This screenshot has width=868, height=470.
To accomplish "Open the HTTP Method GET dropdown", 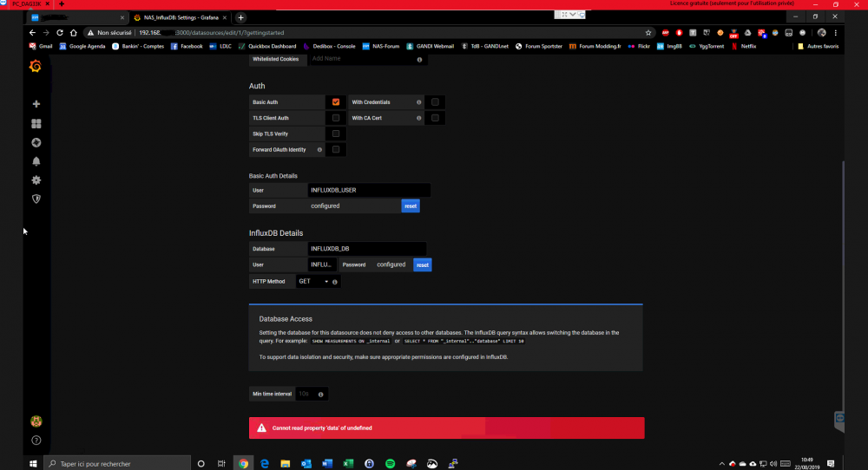I will pos(313,282).
